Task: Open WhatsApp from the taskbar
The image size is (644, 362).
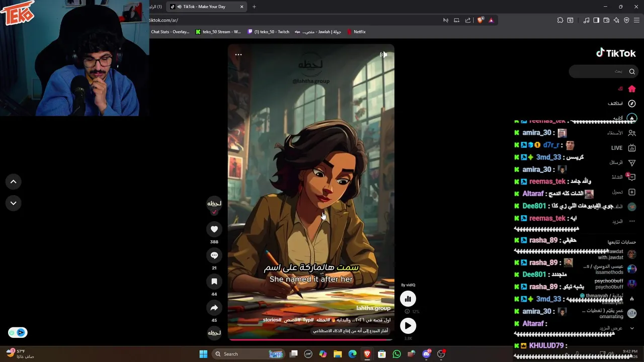Action: (x=396, y=354)
